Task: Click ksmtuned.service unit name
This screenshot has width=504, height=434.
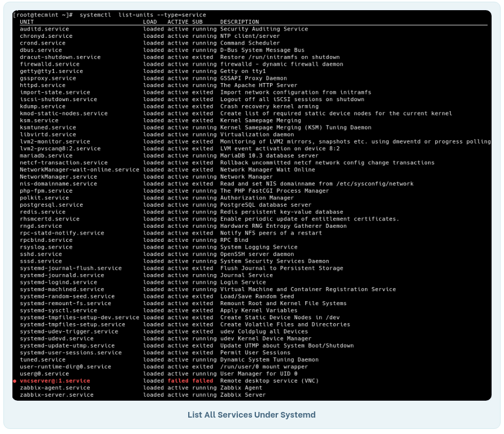Action: pos(48,128)
